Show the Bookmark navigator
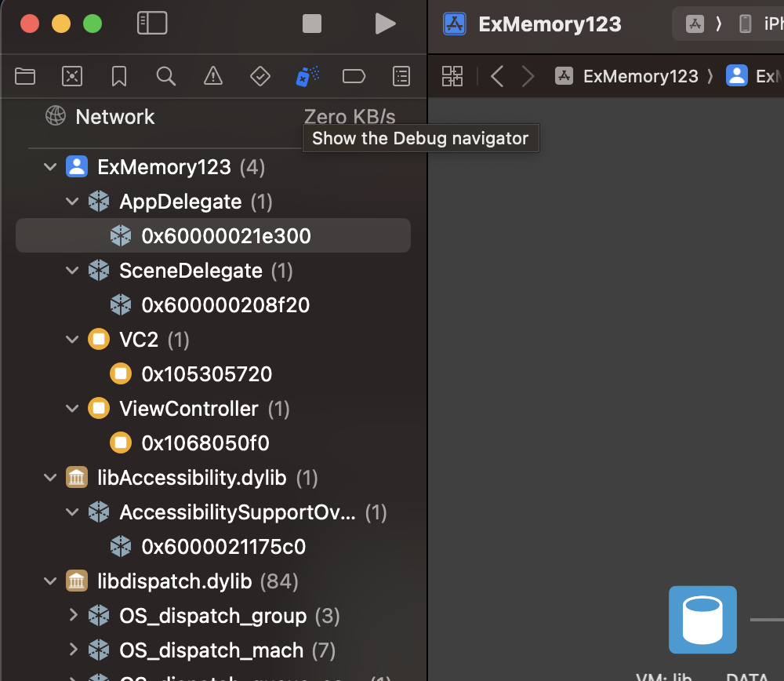Image resolution: width=784 pixels, height=681 pixels. (119, 77)
